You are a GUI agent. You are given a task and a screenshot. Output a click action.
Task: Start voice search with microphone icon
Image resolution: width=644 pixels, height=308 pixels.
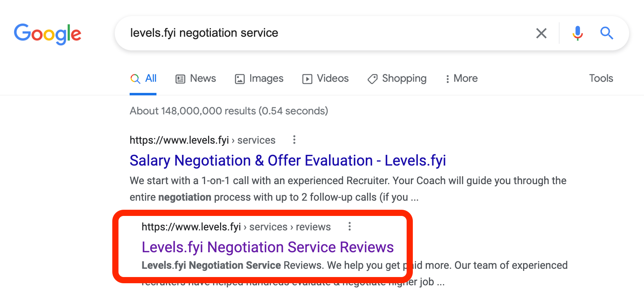(578, 33)
